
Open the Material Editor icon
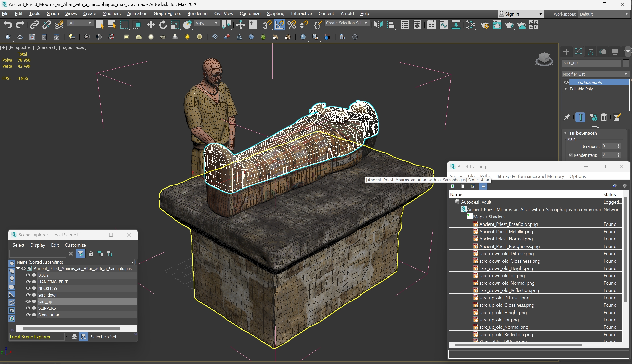point(470,25)
